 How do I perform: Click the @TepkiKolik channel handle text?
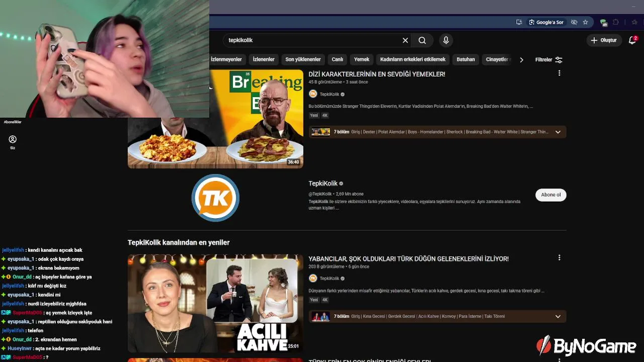click(320, 194)
